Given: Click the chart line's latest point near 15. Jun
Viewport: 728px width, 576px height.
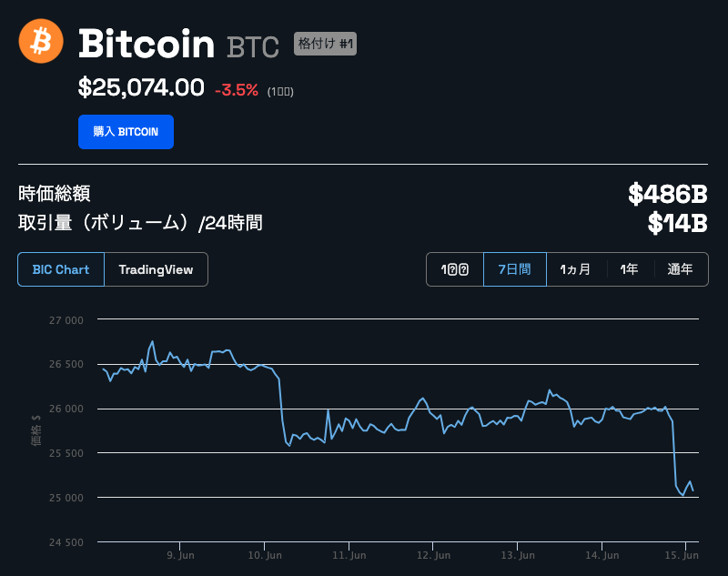Looking at the screenshot, I should click(693, 490).
